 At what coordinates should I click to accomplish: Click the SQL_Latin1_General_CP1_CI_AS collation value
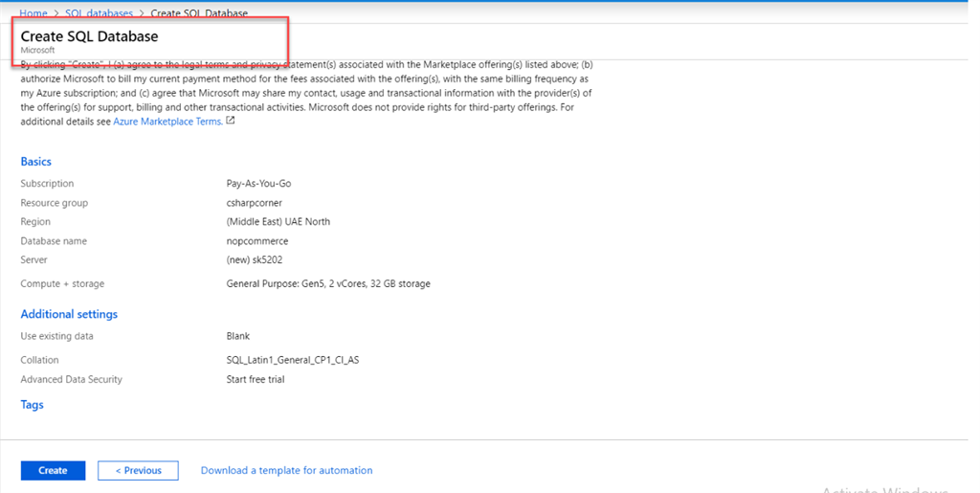292,360
